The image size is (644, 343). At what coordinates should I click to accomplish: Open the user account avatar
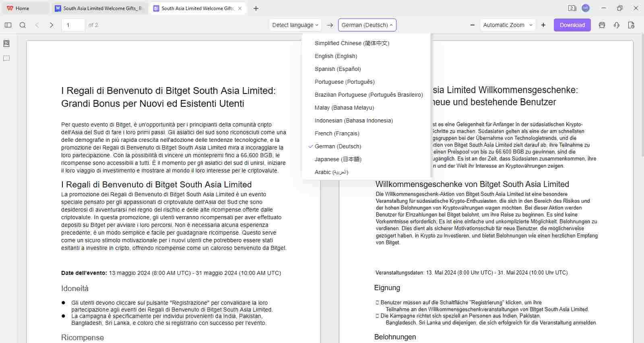pyautogui.click(x=586, y=8)
